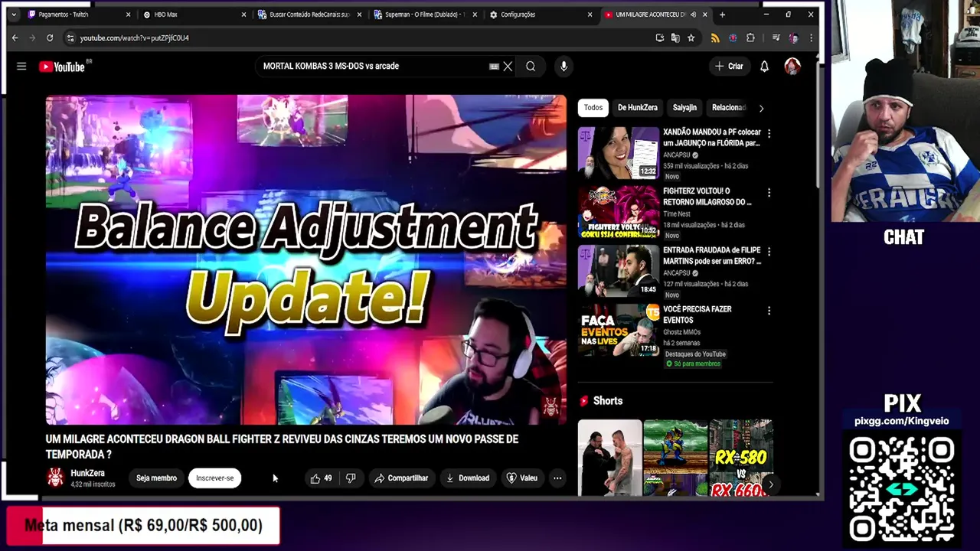Open the FIGHTERZ VOLTOU video thumbnail
The width and height of the screenshot is (980, 551).
click(619, 212)
